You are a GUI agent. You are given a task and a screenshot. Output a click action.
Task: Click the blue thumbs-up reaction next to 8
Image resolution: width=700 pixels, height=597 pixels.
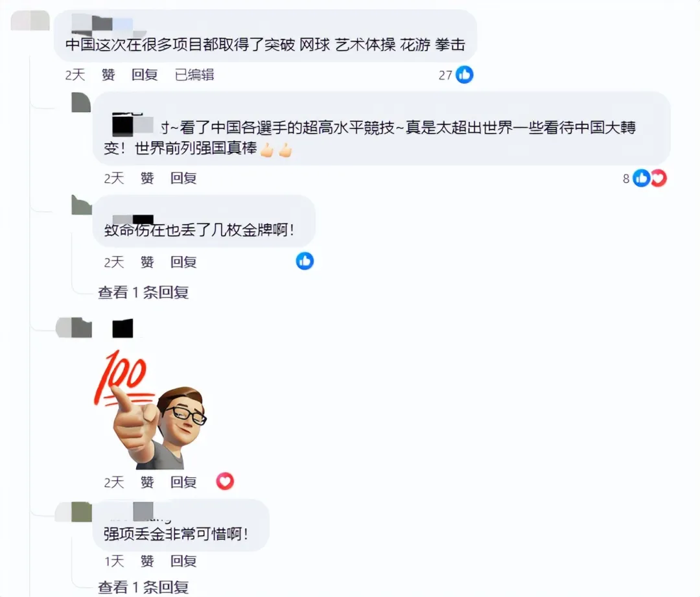pos(642,178)
